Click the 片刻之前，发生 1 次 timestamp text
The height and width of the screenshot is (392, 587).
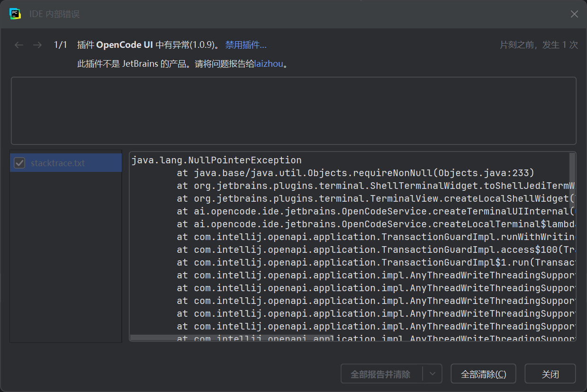pos(539,45)
